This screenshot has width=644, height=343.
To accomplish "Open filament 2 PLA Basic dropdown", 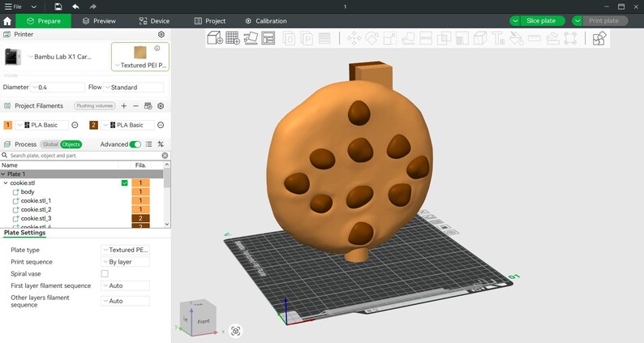I will click(127, 125).
